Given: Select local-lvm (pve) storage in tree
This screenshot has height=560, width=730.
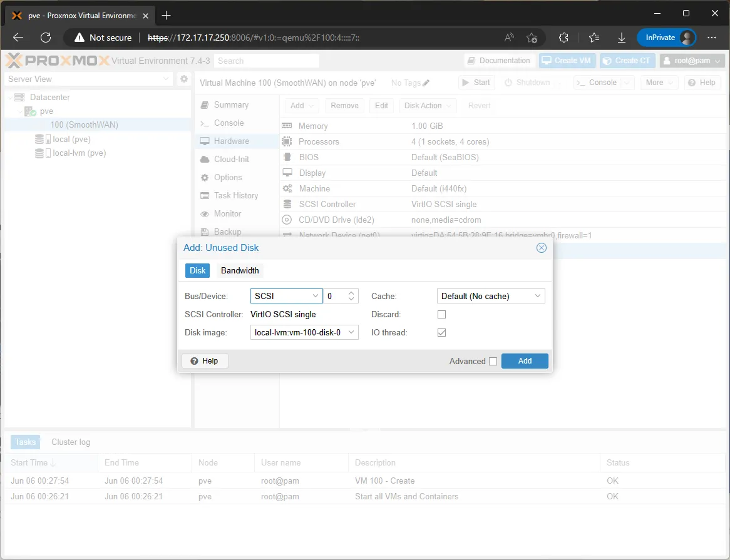Looking at the screenshot, I should coord(79,153).
